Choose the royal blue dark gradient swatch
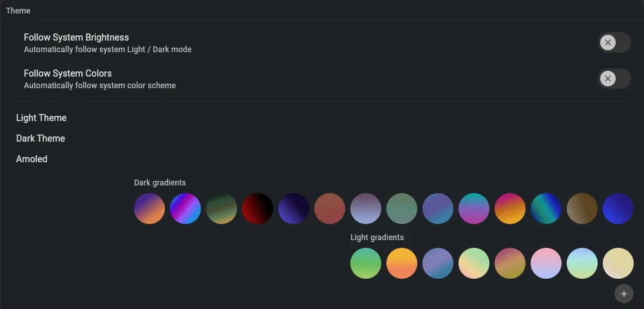Image resolution: width=644 pixels, height=309 pixels. coord(618,209)
